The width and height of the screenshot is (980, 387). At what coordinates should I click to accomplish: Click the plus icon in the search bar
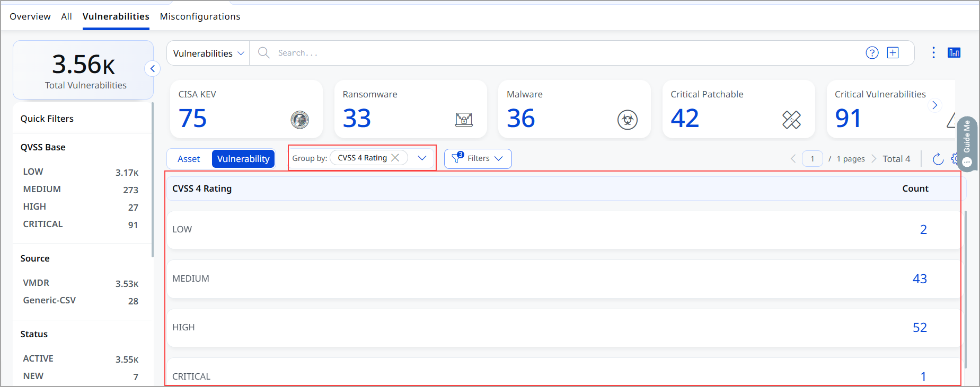point(893,53)
